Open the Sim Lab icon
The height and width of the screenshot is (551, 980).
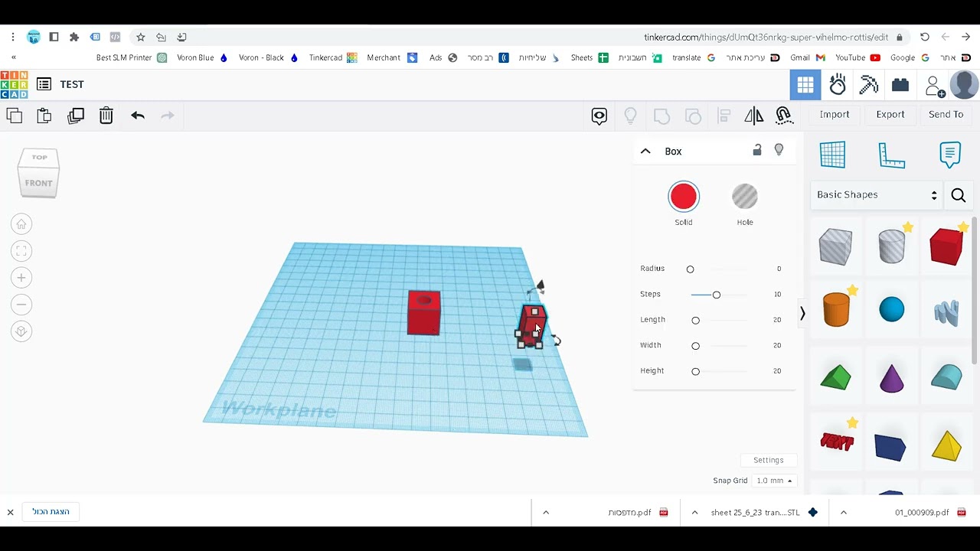838,85
